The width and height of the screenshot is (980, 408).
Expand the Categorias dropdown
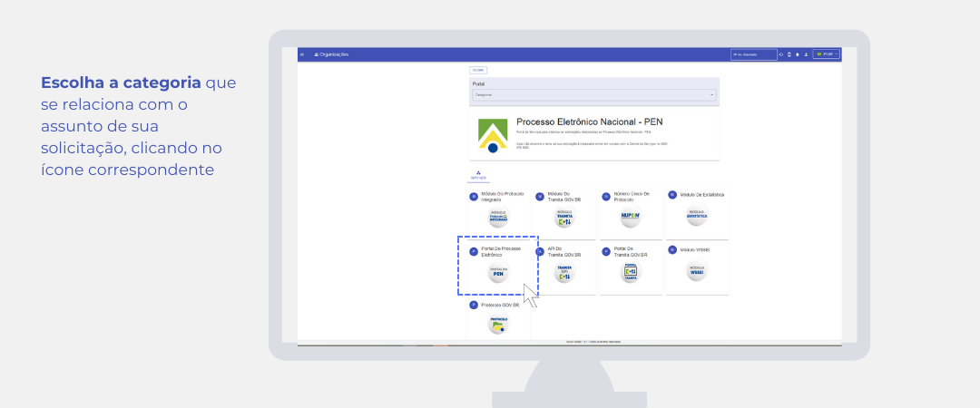click(x=593, y=95)
